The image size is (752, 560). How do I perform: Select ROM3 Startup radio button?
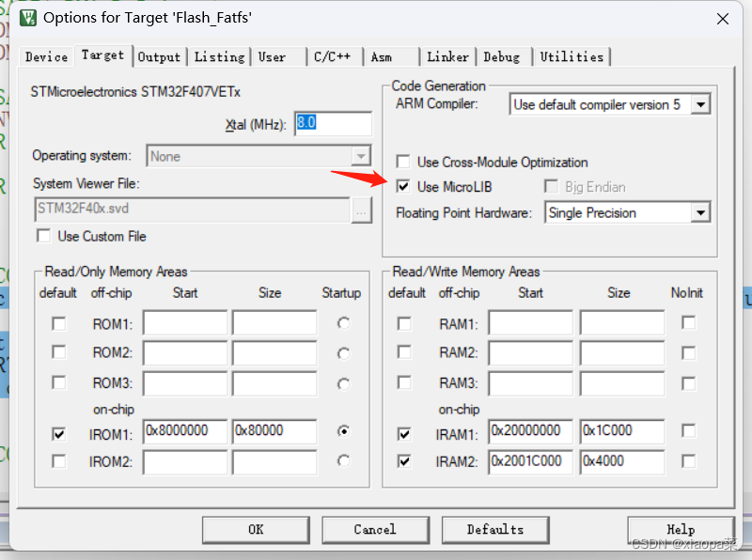click(x=343, y=384)
